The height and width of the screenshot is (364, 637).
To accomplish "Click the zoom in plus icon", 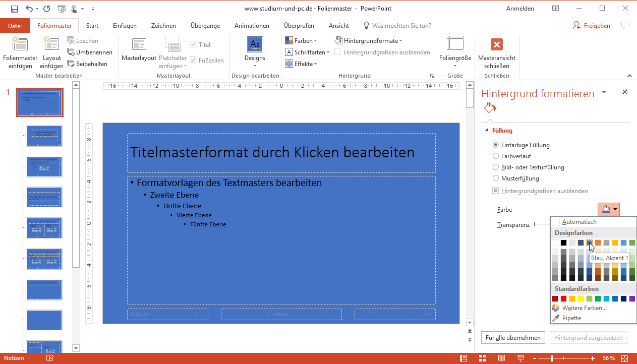I will 593,358.
